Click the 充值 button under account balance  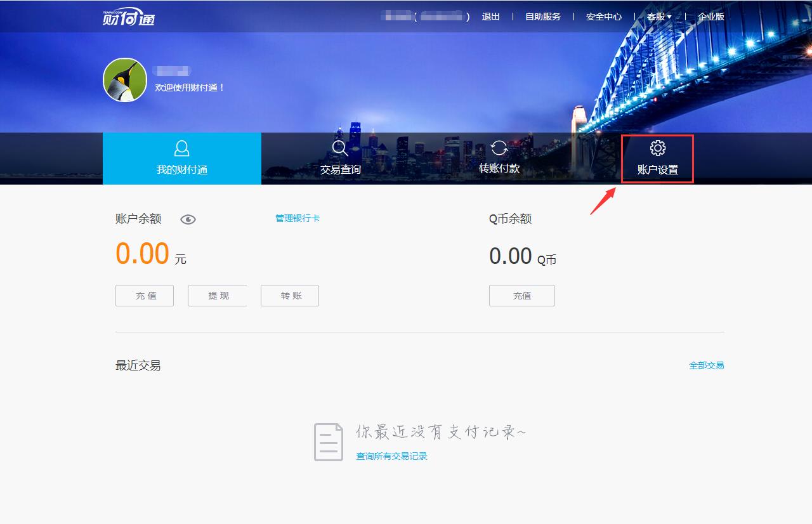point(144,295)
